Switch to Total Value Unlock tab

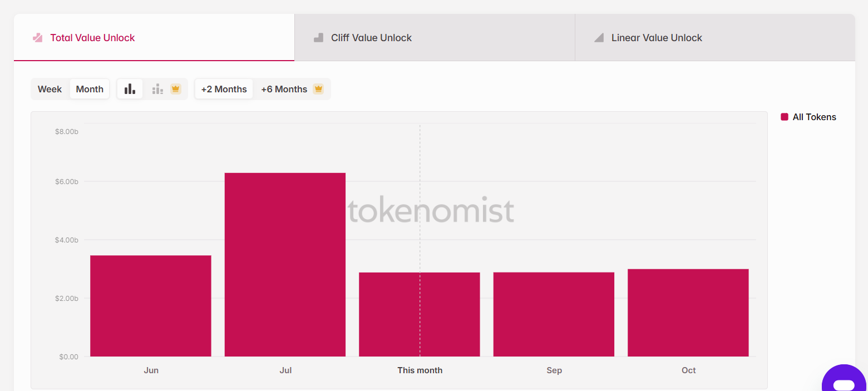92,38
